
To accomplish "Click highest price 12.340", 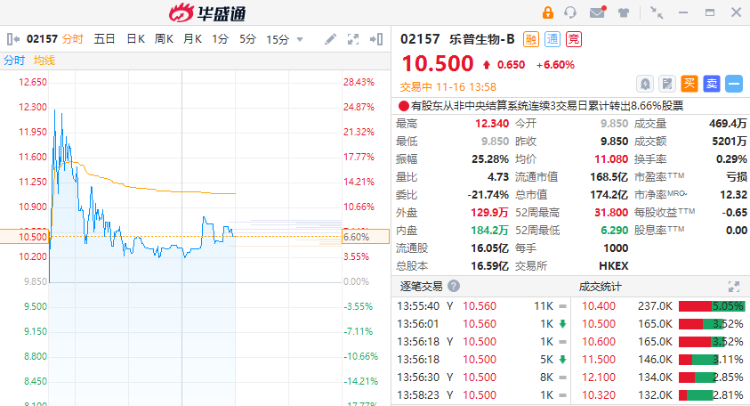I will tap(492, 123).
